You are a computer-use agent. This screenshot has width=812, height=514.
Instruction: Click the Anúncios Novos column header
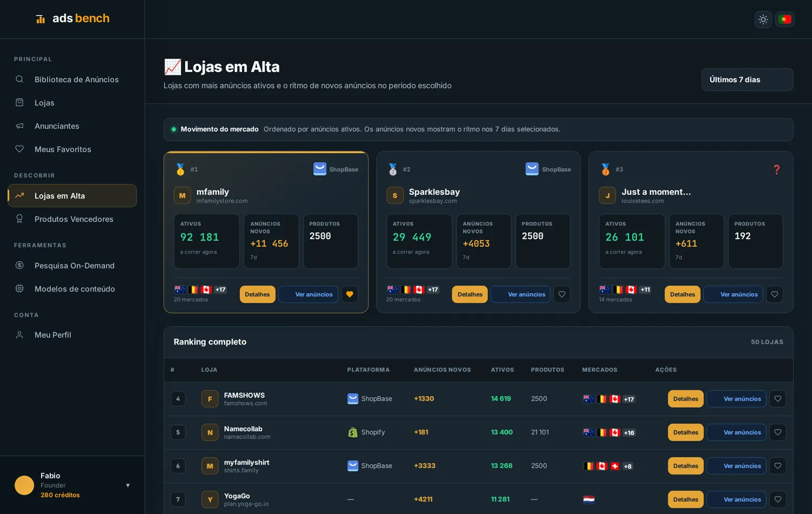pyautogui.click(x=442, y=370)
